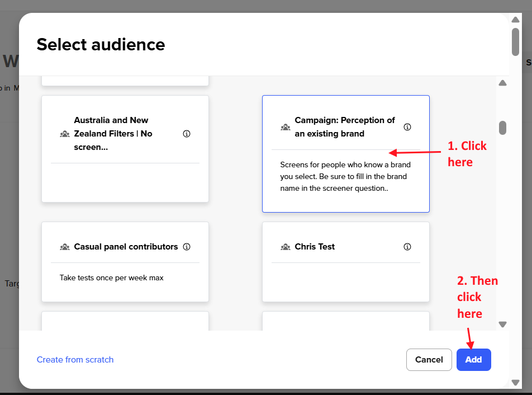
Task: Click the inner list scroll-up arrow
Action: [x=502, y=83]
